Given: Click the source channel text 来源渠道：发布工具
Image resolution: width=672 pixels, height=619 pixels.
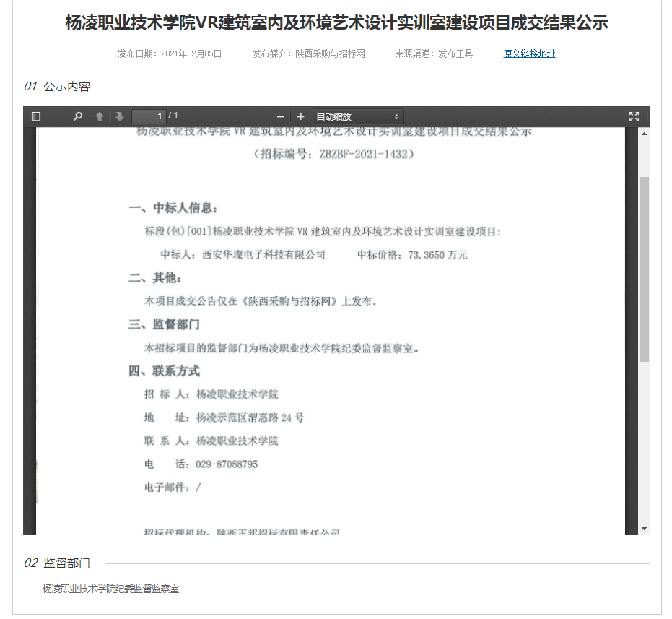Looking at the screenshot, I should click(x=434, y=53).
